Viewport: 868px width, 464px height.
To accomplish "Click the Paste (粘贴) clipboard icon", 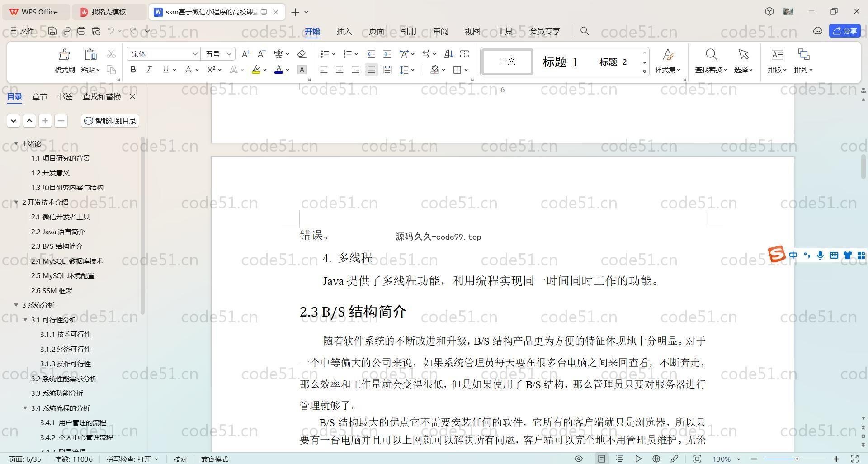I will click(90, 55).
